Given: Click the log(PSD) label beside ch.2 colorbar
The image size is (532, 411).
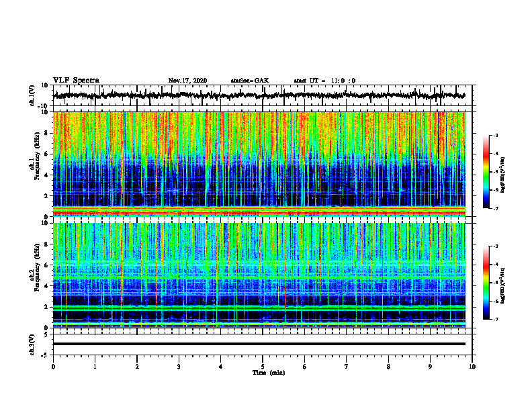Looking at the screenshot, I should point(503,286).
